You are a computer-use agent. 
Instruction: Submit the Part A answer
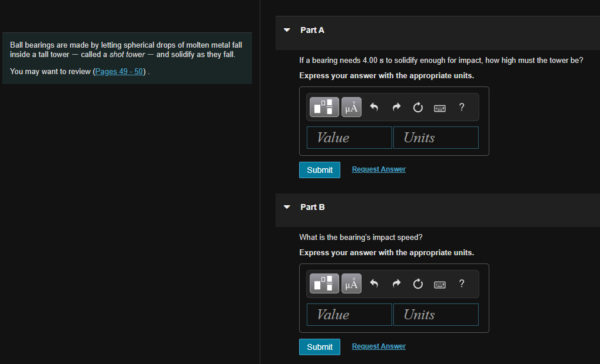pyautogui.click(x=320, y=170)
